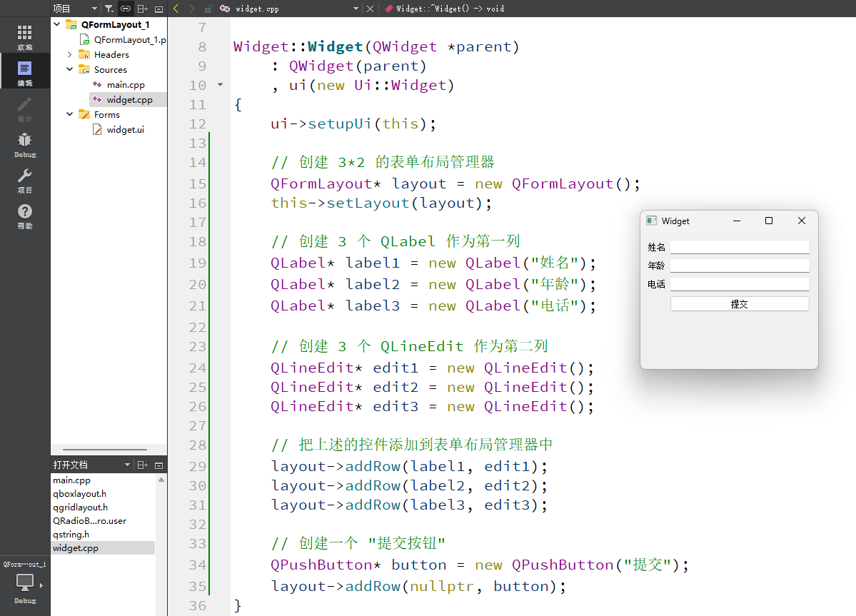Open the 打开文档 pane dropdown
Screen dimensions: 856x616
[127, 464]
